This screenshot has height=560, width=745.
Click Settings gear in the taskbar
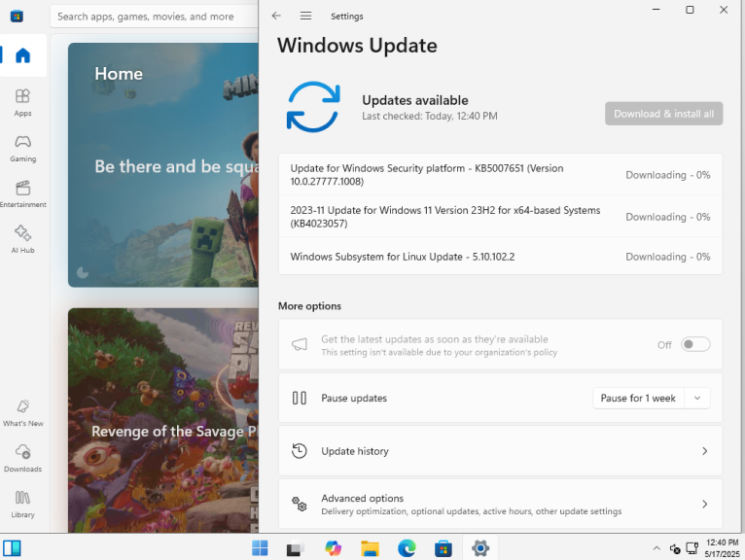coord(480,548)
